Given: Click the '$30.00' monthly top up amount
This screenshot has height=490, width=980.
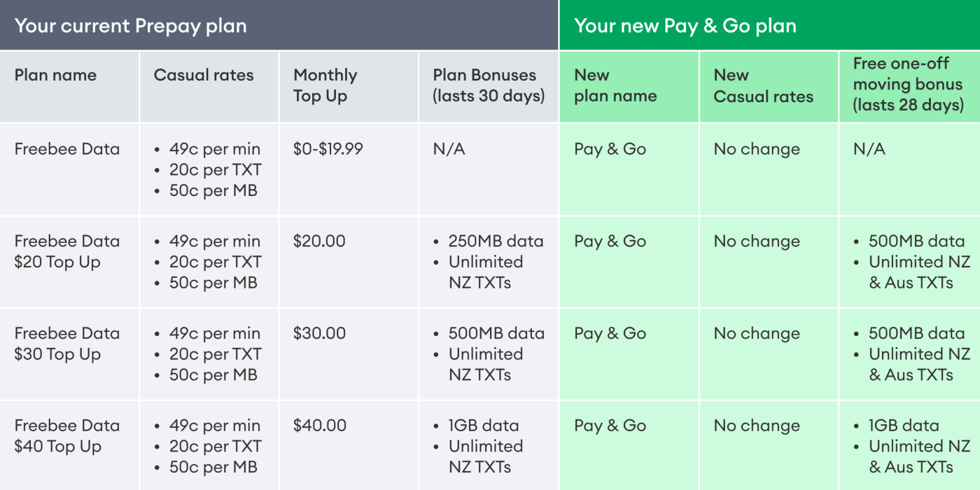Looking at the screenshot, I should 319,333.
